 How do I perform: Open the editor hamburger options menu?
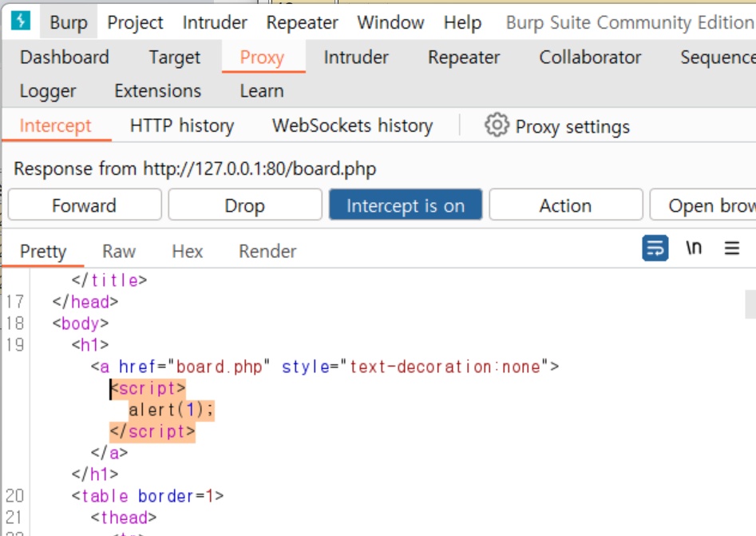(x=732, y=248)
